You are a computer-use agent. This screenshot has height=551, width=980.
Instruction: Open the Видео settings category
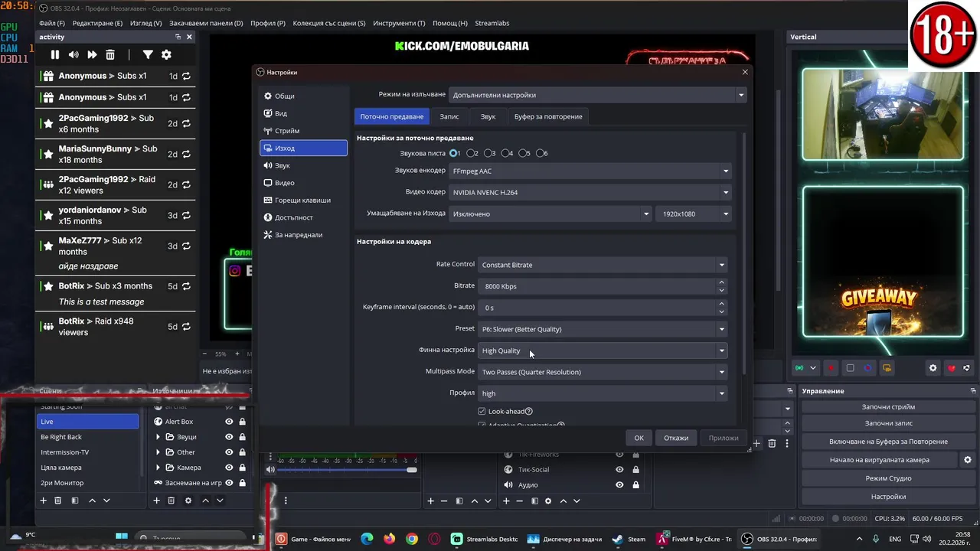point(303,183)
